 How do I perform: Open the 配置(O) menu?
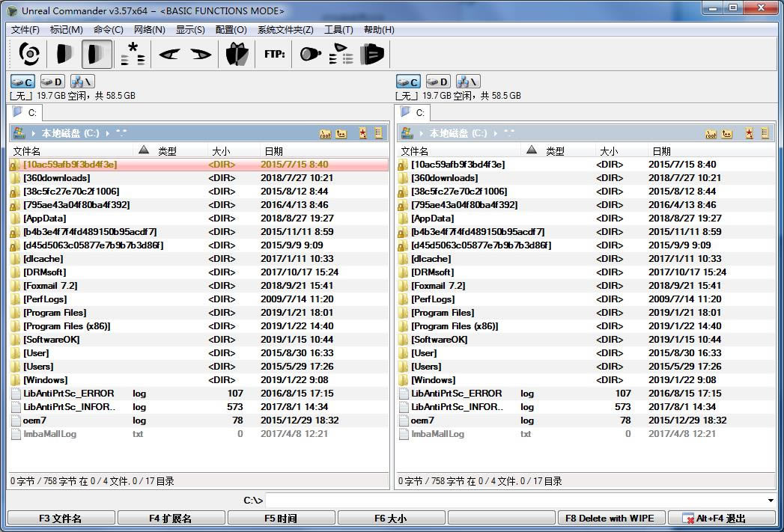click(231, 29)
